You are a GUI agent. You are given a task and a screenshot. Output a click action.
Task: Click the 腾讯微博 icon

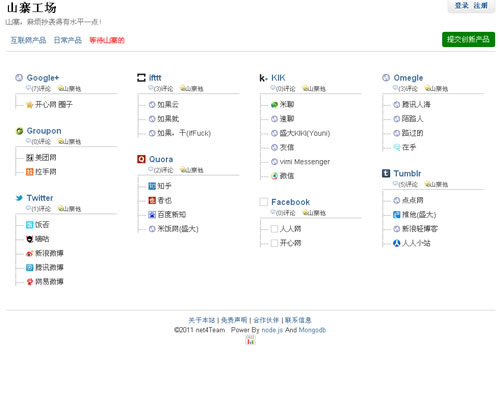(30, 268)
